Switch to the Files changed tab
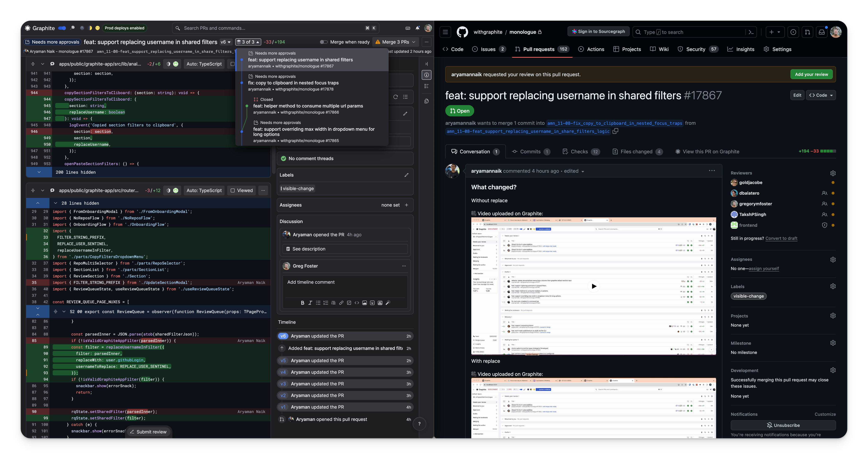The width and height of the screenshot is (868, 459). (x=637, y=151)
